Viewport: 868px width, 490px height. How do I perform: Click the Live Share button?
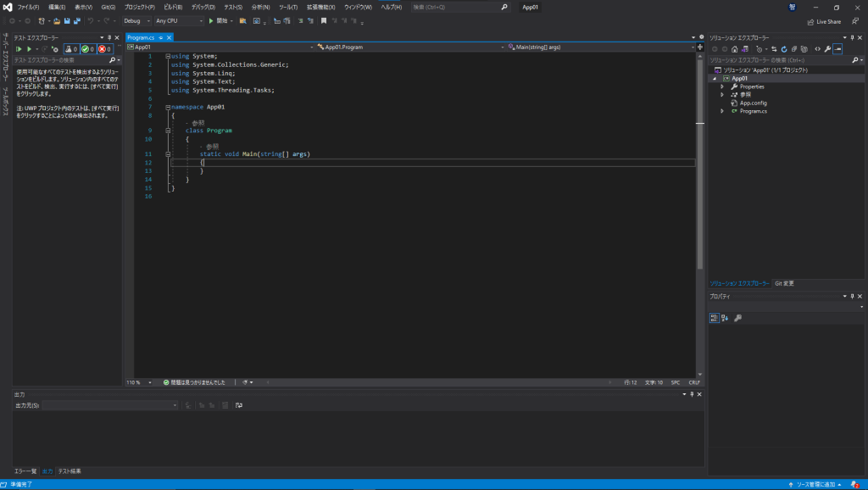[823, 21]
